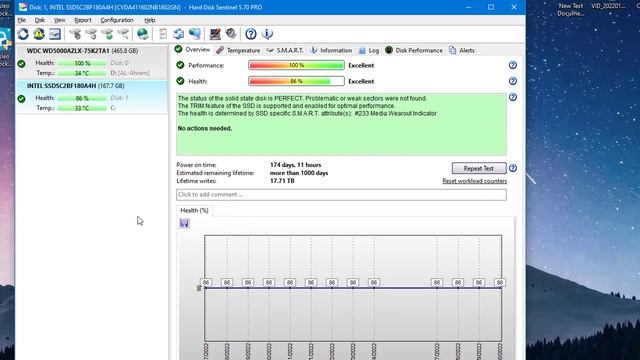
Task: Switch to the Alerts tab
Action: tap(462, 50)
